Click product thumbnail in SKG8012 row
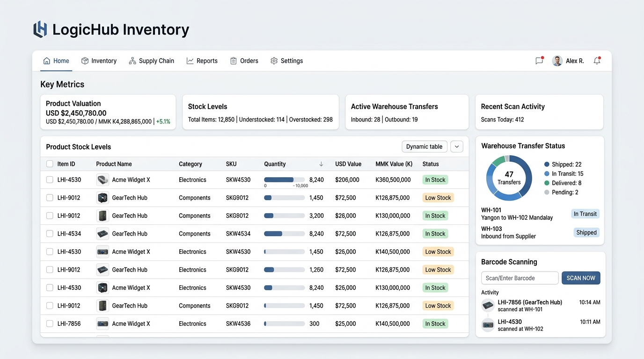The image size is (644, 359). tap(102, 216)
